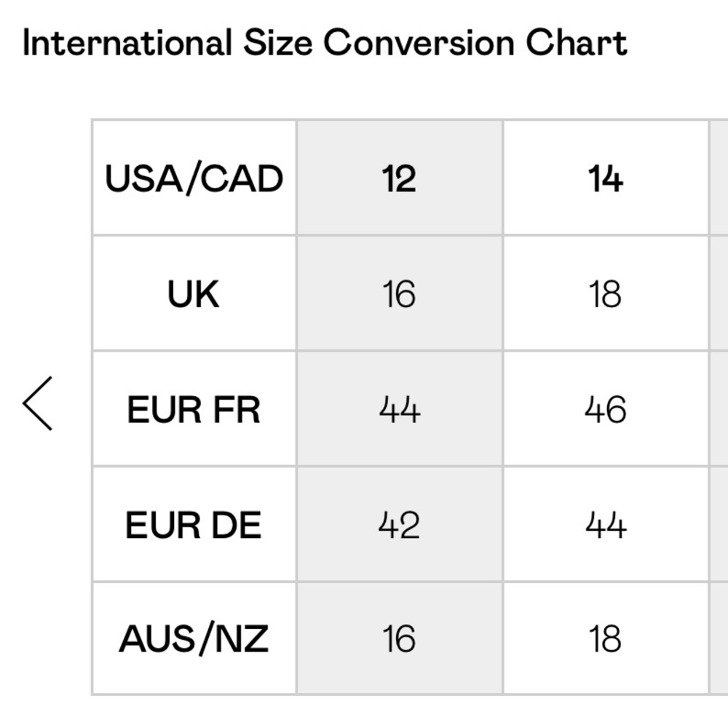Viewport: 728px width, 728px height.
Task: Click EUR FR size 46 cell
Action: (x=606, y=408)
